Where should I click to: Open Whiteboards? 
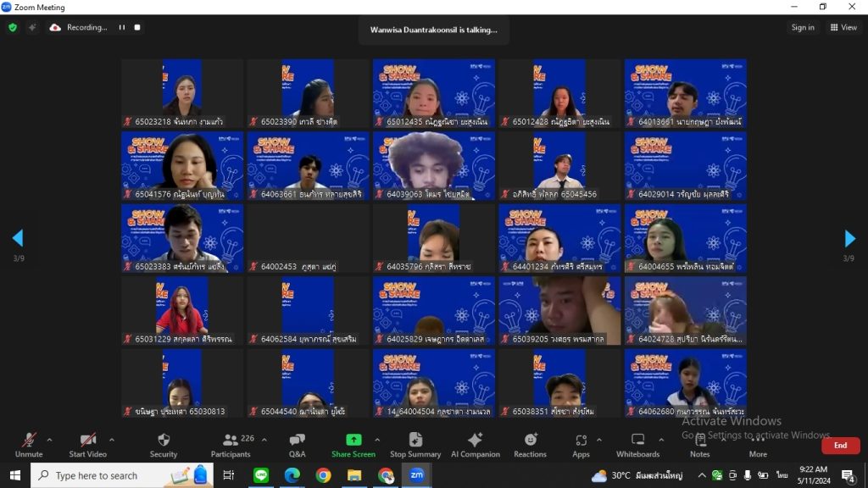tap(637, 445)
